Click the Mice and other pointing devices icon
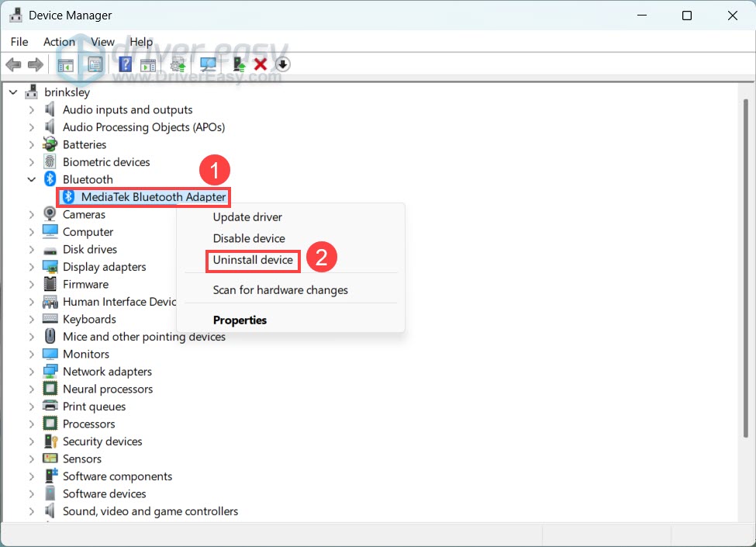The height and width of the screenshot is (547, 756). coord(50,336)
